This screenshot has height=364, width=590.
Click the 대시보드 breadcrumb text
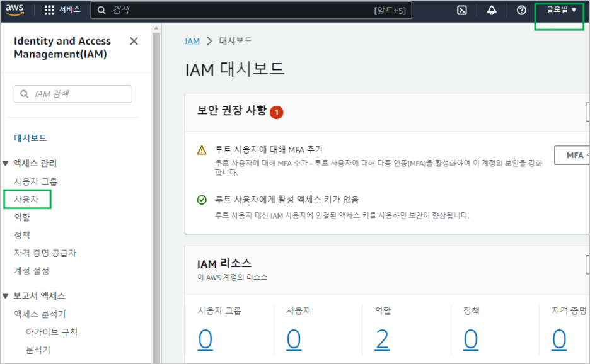point(236,40)
